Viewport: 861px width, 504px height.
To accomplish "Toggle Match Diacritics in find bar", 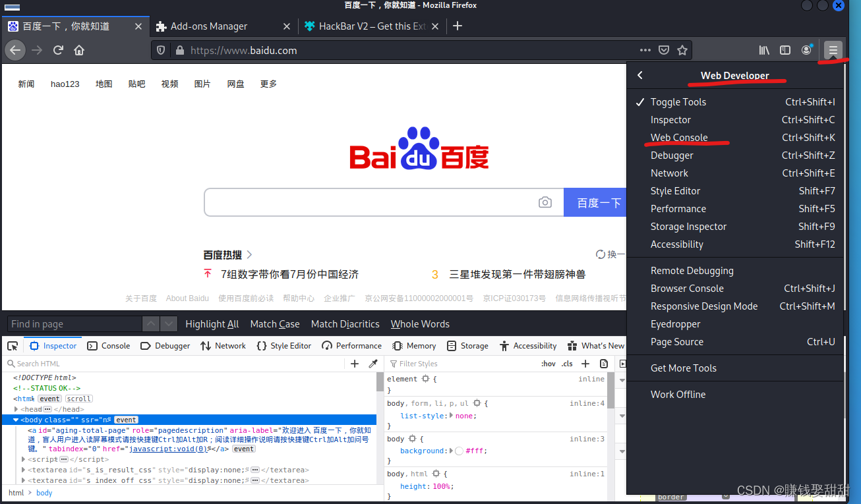I will coord(345,323).
